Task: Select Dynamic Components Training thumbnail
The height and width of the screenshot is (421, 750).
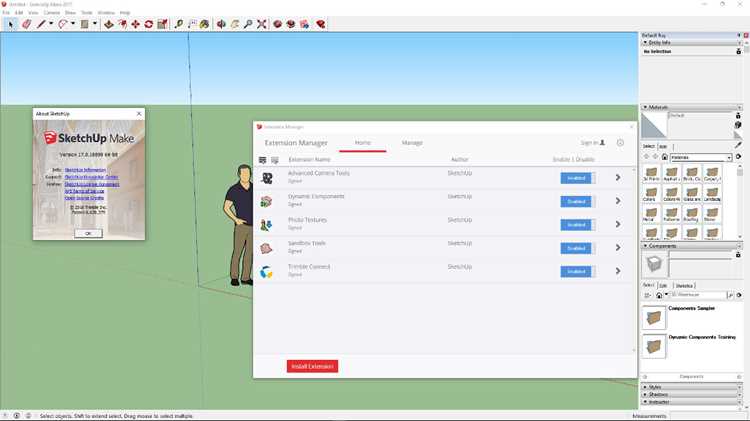Action: click(654, 346)
